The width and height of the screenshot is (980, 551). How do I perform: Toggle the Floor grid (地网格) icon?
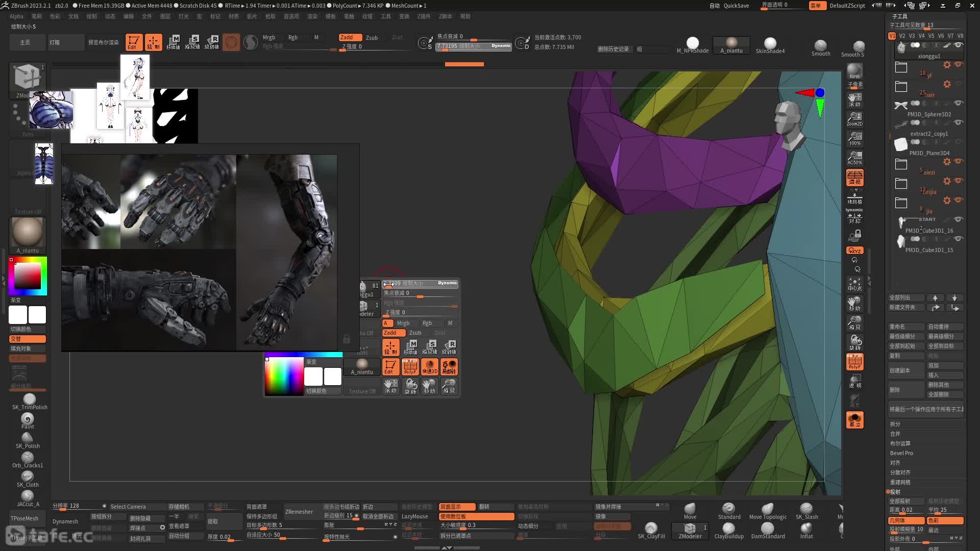point(854,197)
